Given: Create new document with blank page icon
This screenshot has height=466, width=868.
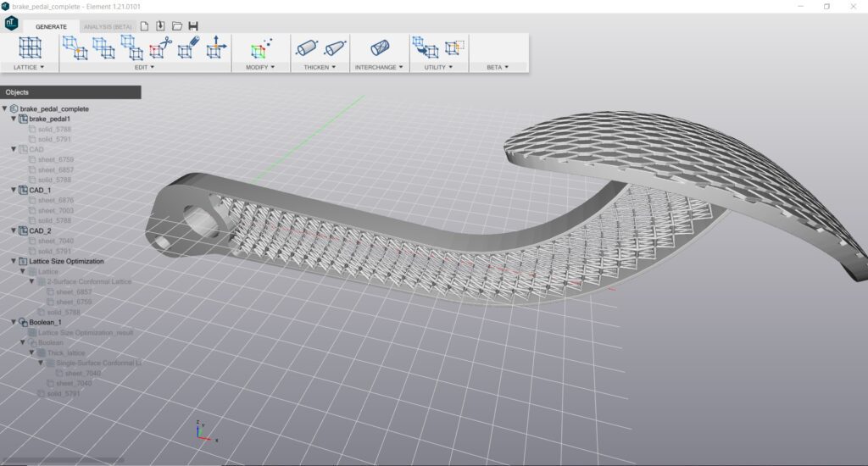Looking at the screenshot, I should [145, 26].
